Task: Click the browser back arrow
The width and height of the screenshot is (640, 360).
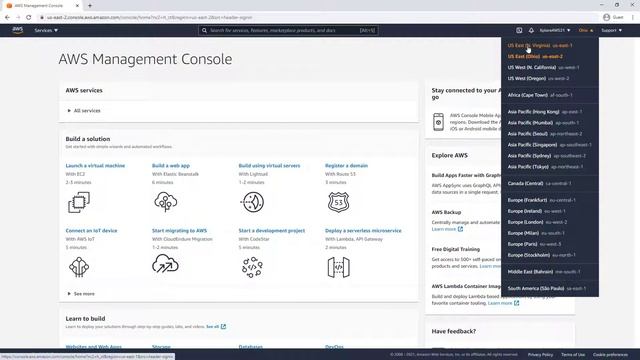Action: click(x=7, y=18)
